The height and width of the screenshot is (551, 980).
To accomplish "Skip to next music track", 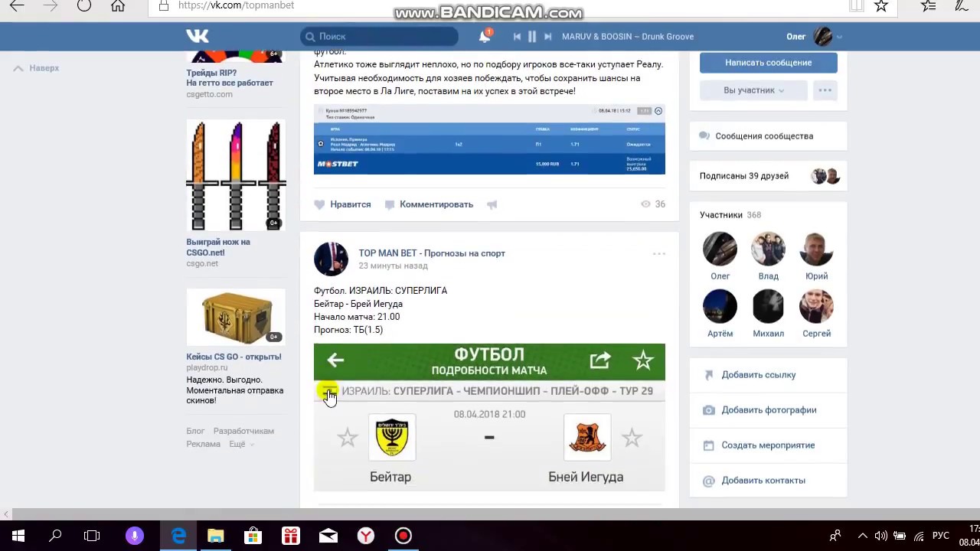I will coord(547,36).
